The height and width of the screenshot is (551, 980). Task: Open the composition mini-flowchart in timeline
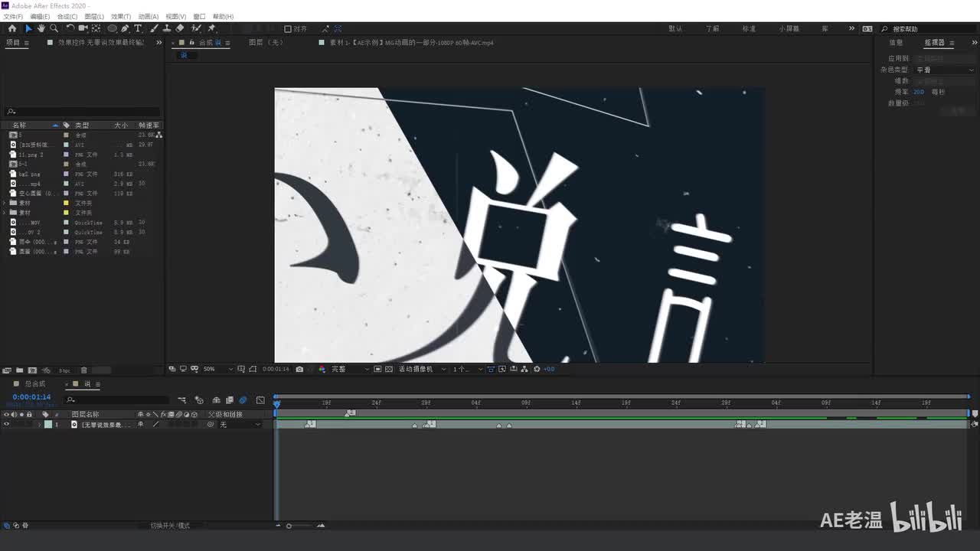click(182, 400)
